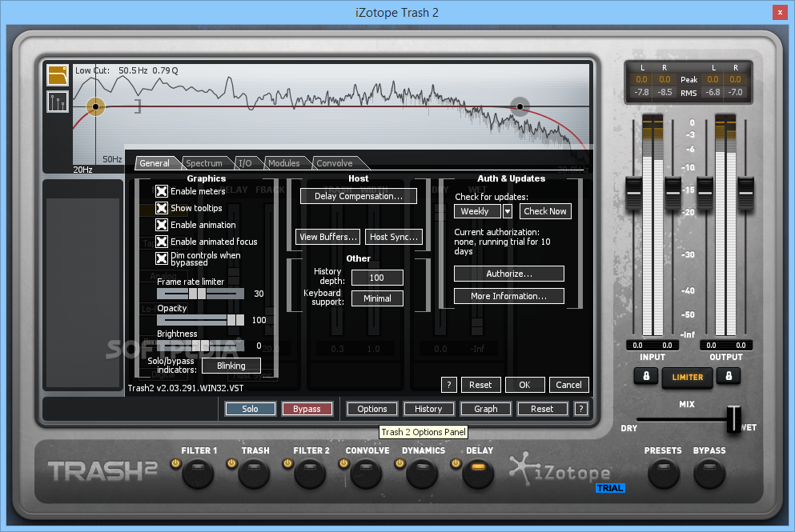
Task: Click the History depth value field
Action: tap(377, 278)
